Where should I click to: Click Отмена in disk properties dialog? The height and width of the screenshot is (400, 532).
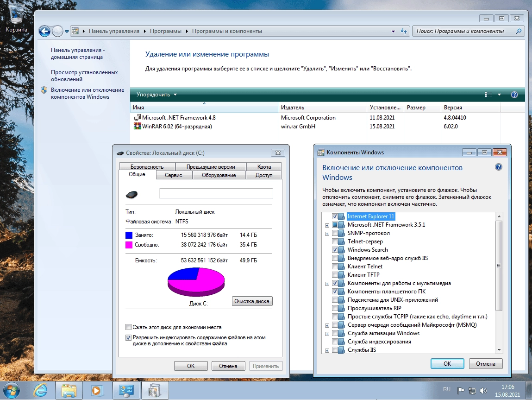click(228, 366)
